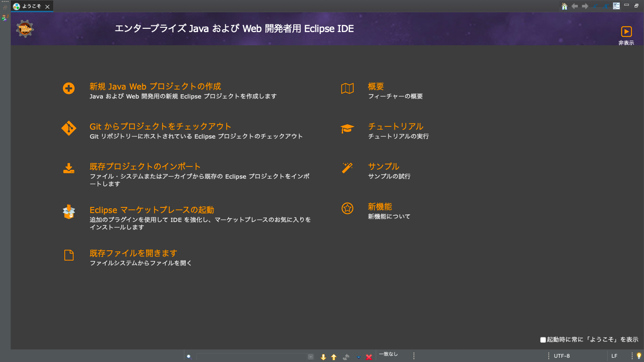Click the magnify font size A icon

(x=606, y=6)
